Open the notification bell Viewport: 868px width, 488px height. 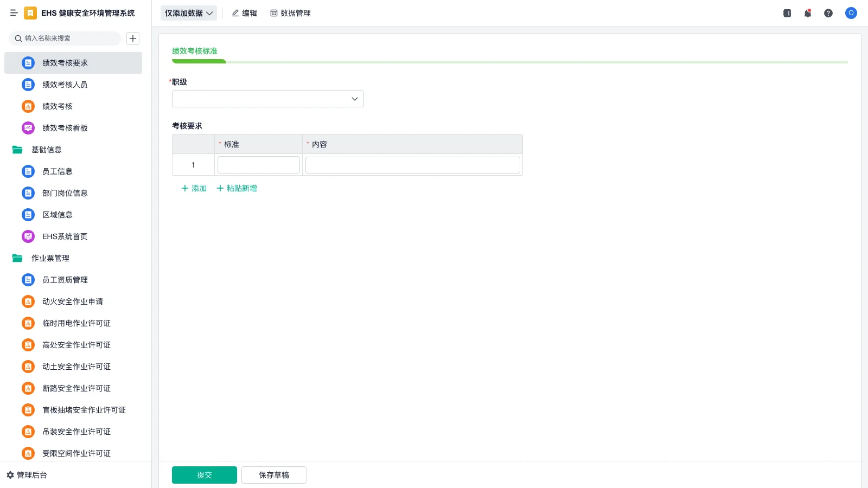point(808,13)
